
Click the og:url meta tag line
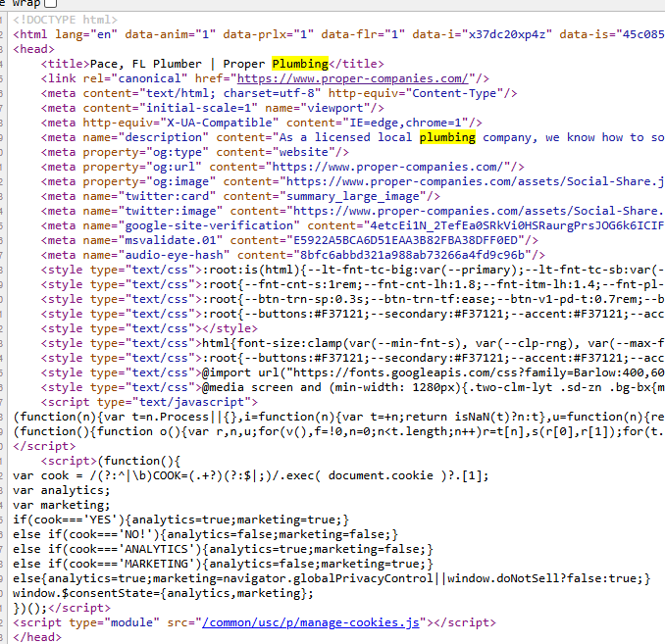[282, 167]
